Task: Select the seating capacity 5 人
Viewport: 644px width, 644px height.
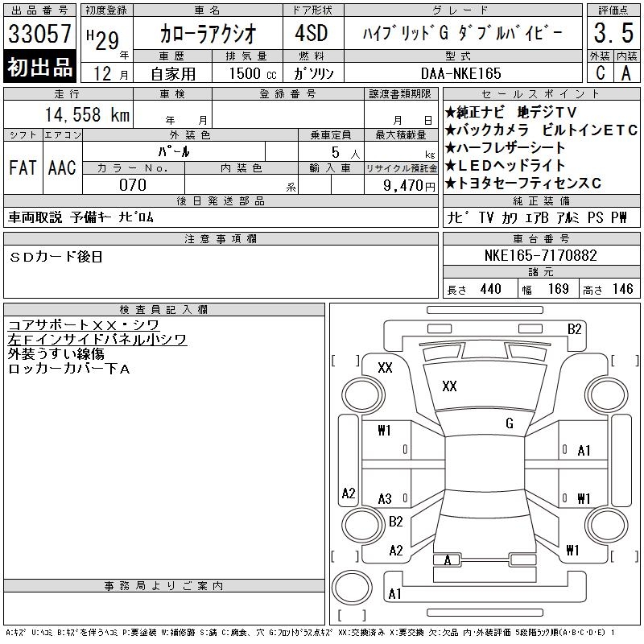Action: (345, 153)
